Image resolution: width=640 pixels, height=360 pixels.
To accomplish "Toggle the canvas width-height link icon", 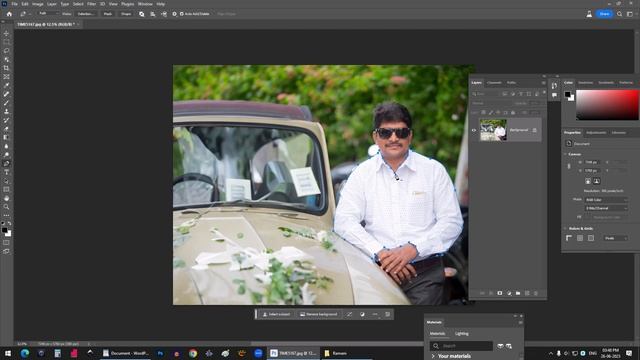I will click(x=569, y=166).
